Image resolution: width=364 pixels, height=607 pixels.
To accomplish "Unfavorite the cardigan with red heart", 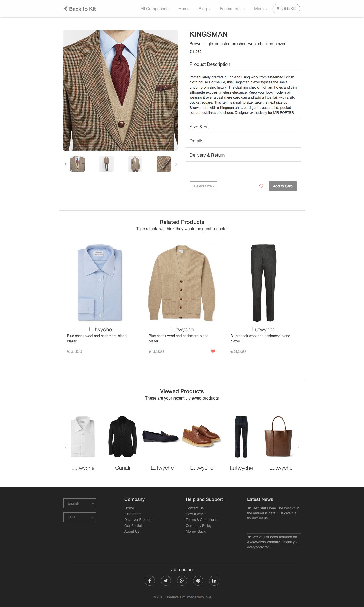I will coord(213,351).
